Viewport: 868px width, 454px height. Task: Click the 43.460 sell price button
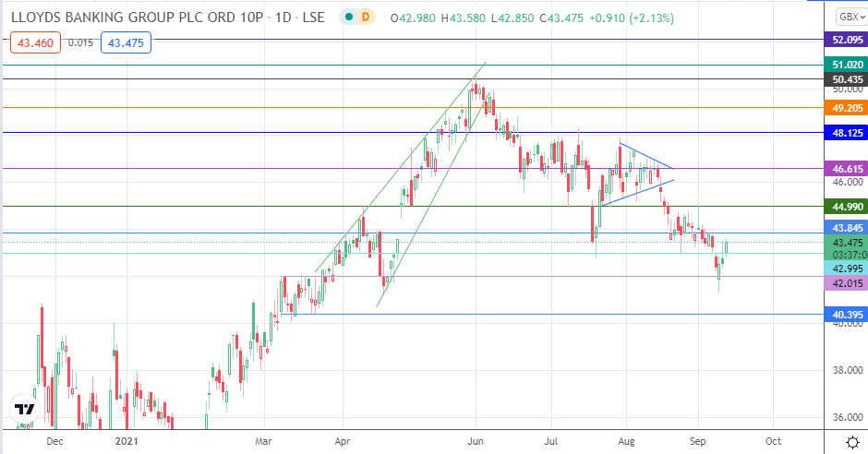pos(35,42)
